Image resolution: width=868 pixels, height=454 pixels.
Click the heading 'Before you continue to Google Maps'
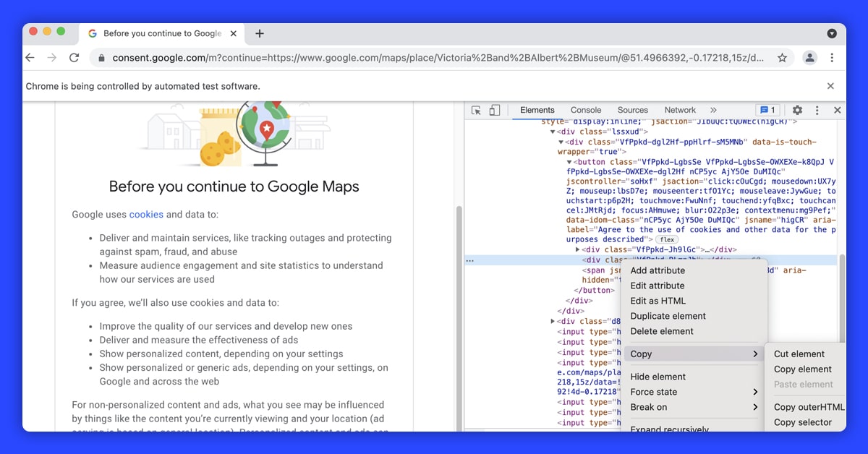pyautogui.click(x=234, y=187)
